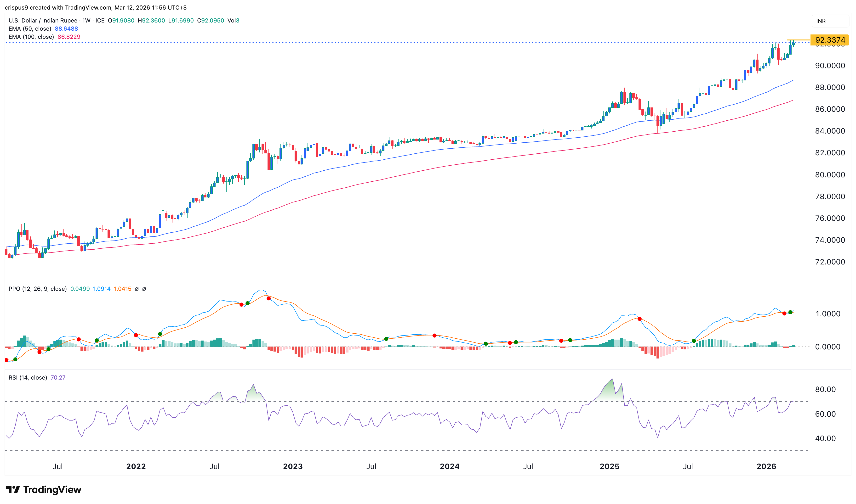The width and height of the screenshot is (856, 504).
Task: Open the 1W interval in chart title
Action: pos(86,21)
